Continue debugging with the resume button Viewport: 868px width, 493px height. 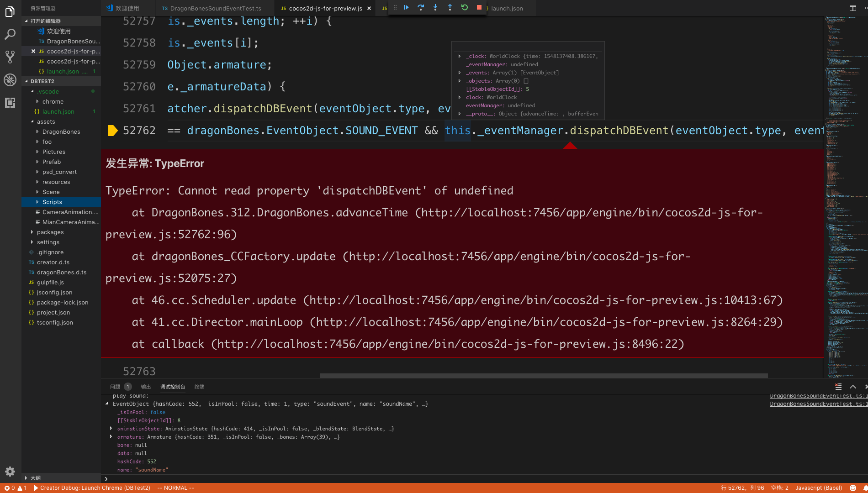click(406, 7)
